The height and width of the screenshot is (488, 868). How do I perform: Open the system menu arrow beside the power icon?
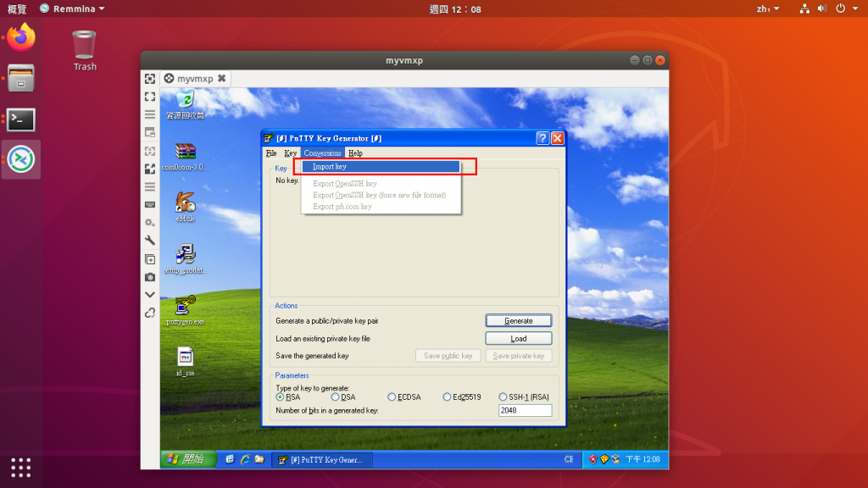[855, 8]
